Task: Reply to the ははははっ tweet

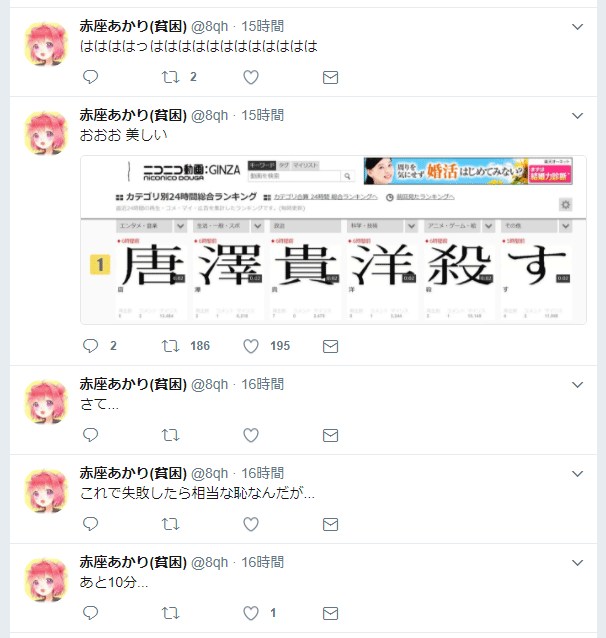Action: tap(90, 77)
